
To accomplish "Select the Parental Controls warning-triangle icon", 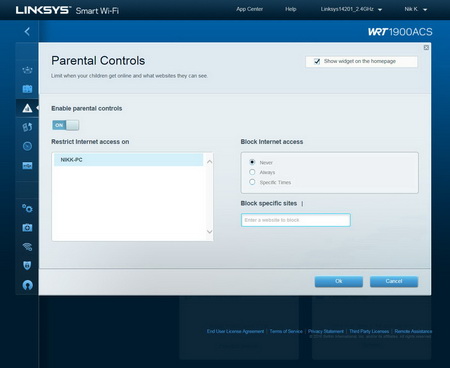I will (27, 108).
